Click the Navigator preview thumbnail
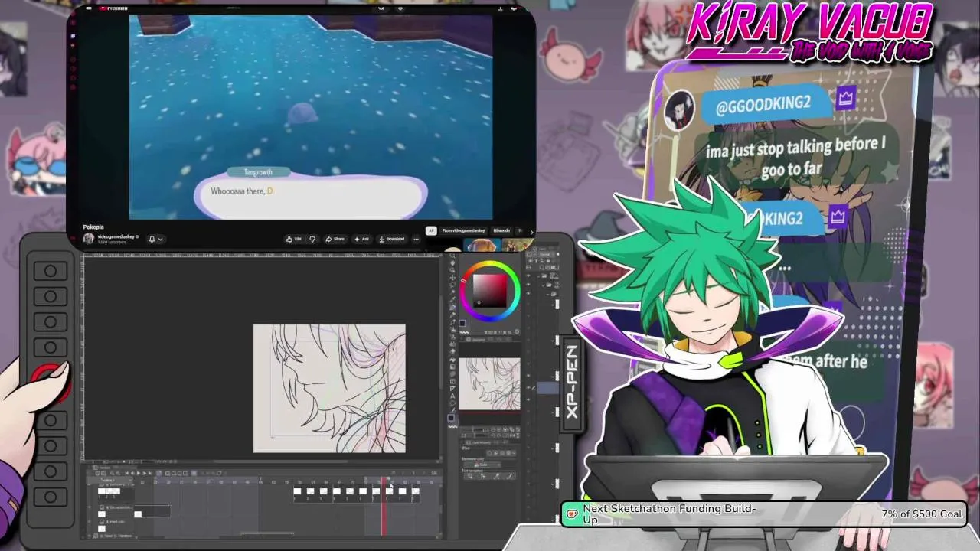Screen dimensions: 980x551 pos(489,383)
